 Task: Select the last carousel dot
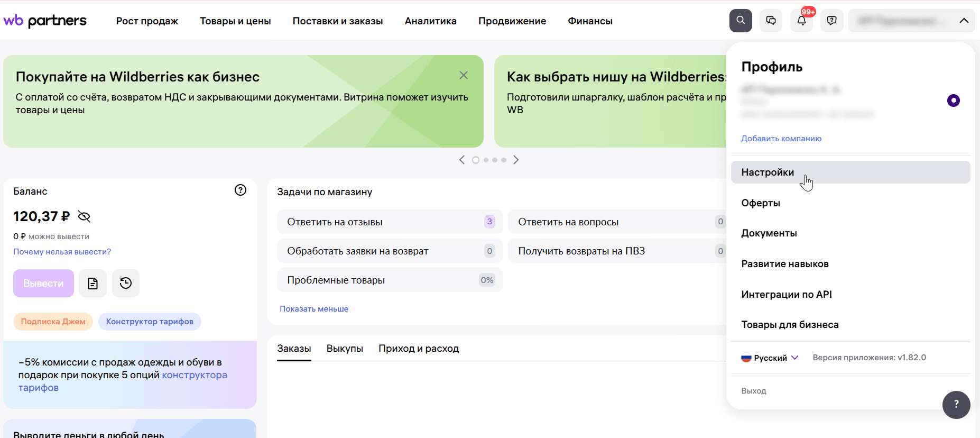504,160
